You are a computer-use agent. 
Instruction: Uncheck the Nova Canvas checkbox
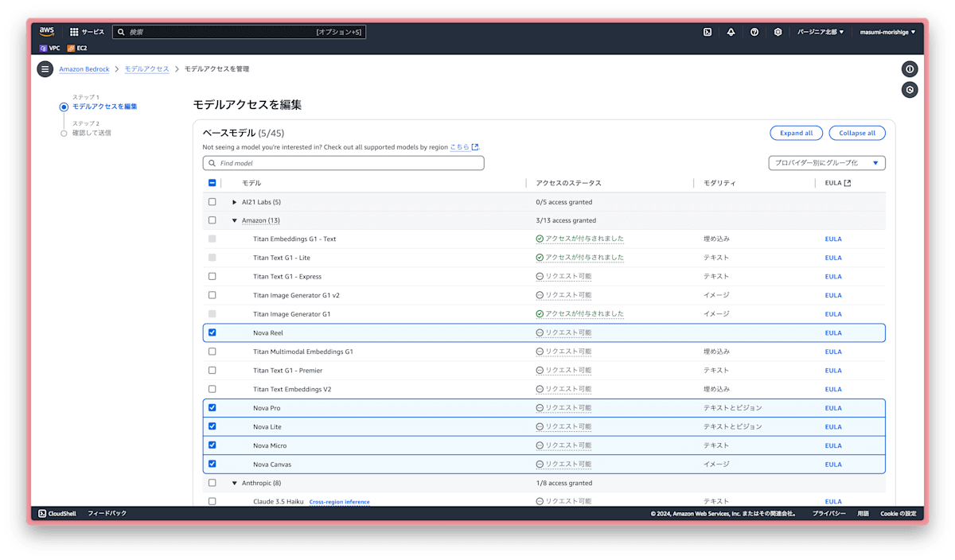[x=212, y=464]
